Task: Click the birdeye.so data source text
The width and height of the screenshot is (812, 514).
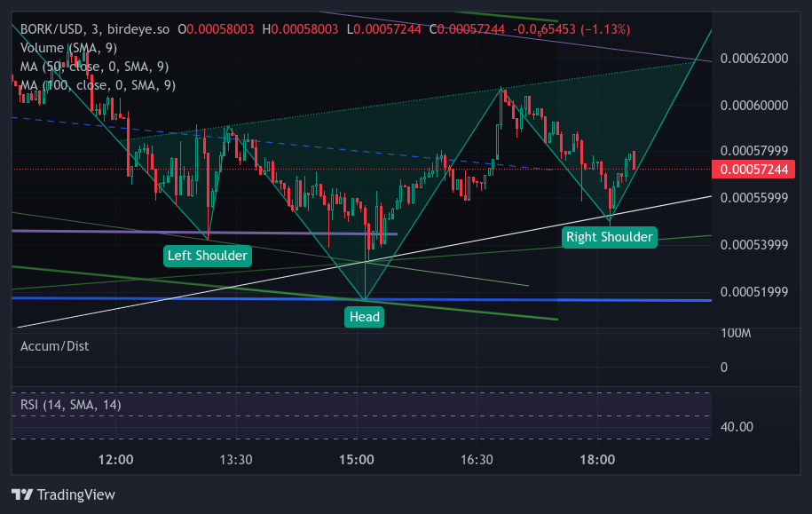Action: tap(138, 29)
